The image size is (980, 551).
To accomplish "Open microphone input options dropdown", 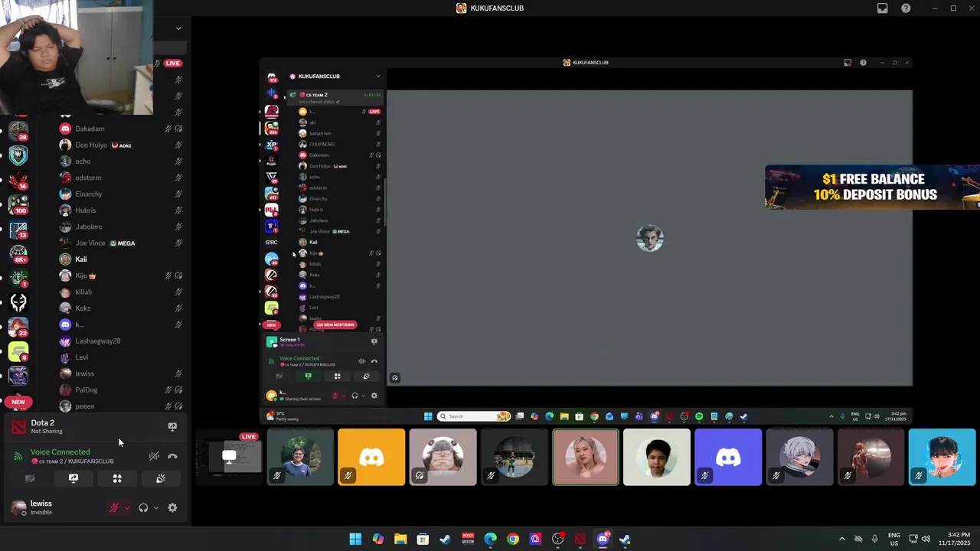I will (x=126, y=507).
